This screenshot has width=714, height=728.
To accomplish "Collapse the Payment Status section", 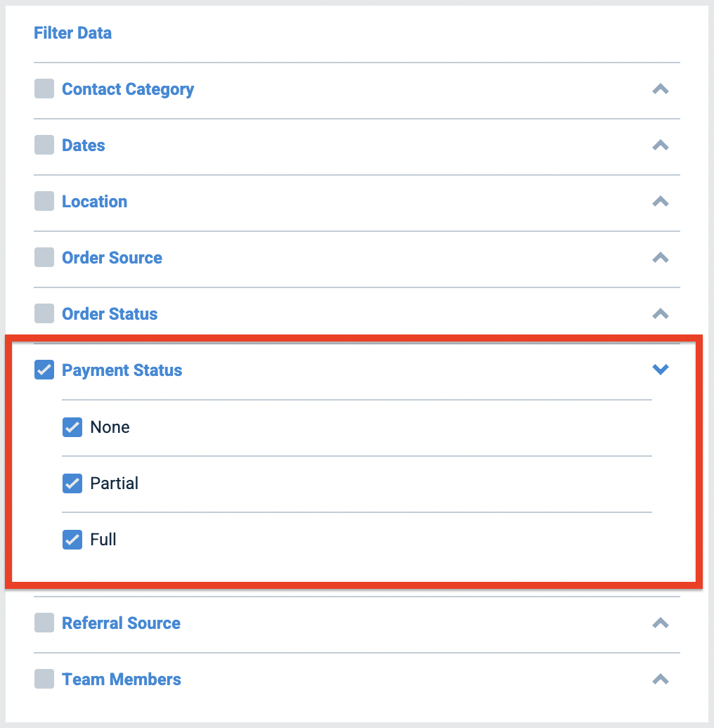I will pos(660,369).
